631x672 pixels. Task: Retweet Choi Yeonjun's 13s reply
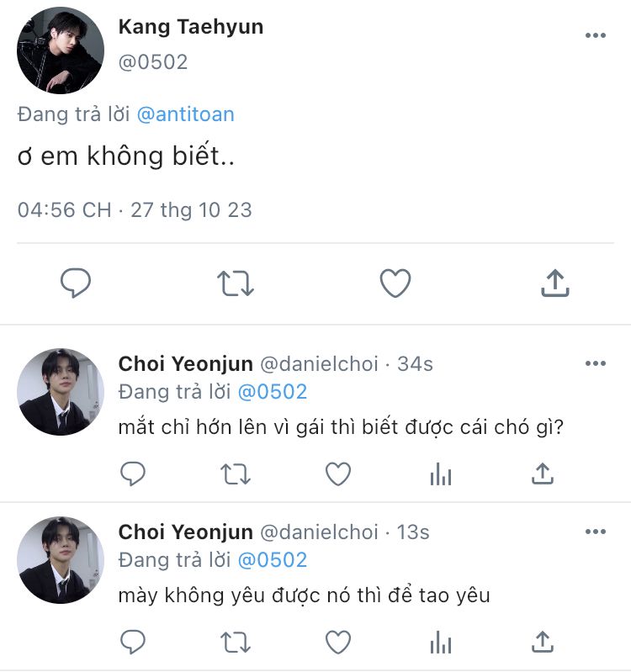tap(236, 643)
